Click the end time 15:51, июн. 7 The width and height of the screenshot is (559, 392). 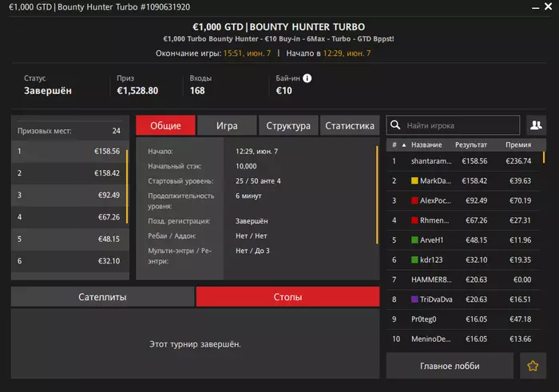(x=247, y=53)
